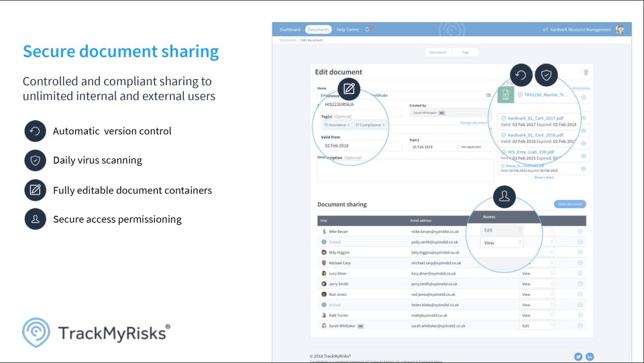
Task: Remove the Insurance tag using its x
Action: click(349, 125)
